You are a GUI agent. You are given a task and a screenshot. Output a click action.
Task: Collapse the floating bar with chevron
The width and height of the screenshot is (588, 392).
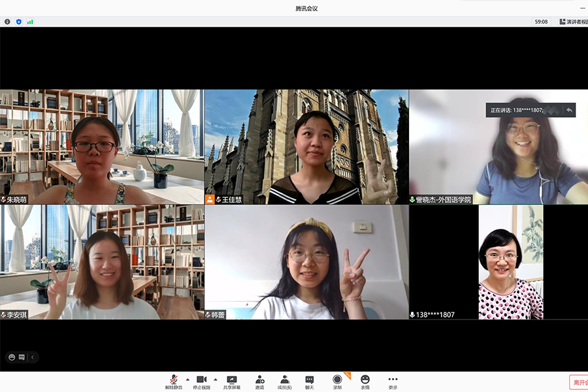32,357
